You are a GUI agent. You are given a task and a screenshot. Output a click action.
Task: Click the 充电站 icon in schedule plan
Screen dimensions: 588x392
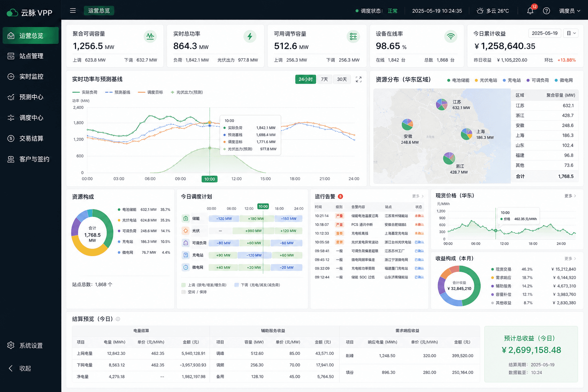click(x=186, y=255)
